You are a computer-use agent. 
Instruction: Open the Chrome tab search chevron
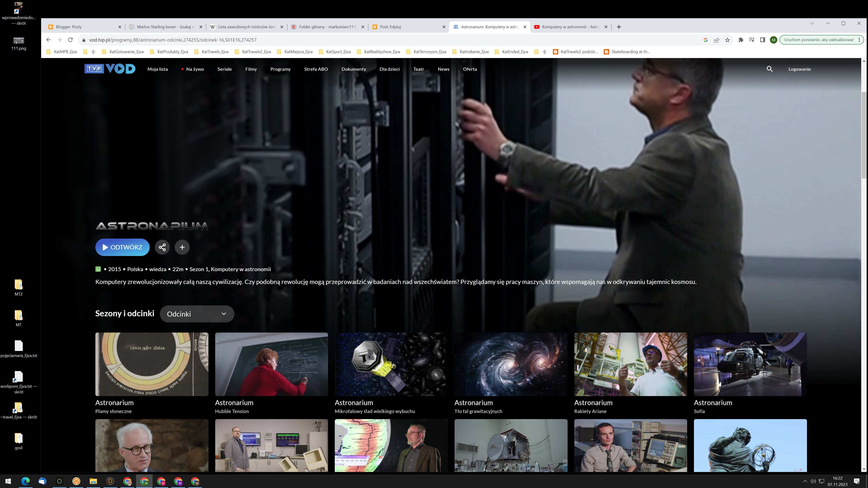[x=812, y=23]
